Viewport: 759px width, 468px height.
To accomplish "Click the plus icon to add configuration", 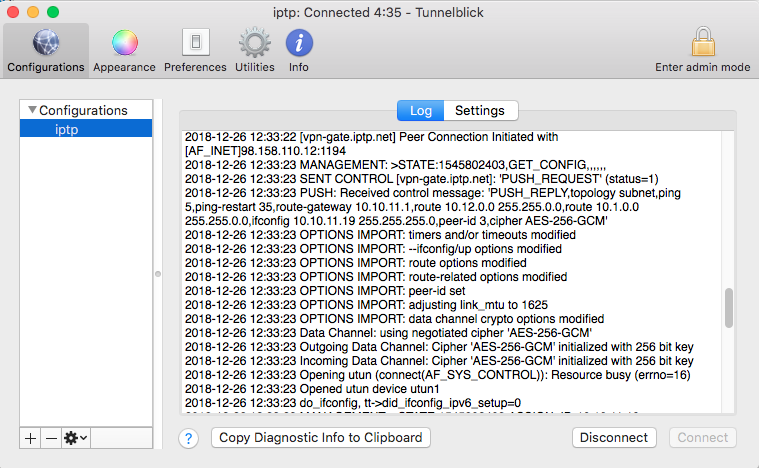I will pos(31,438).
